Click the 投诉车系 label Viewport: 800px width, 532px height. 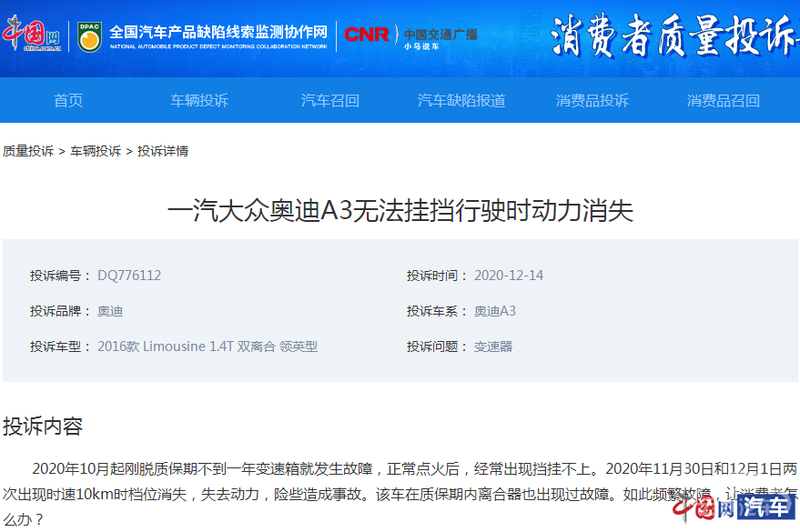(437, 311)
